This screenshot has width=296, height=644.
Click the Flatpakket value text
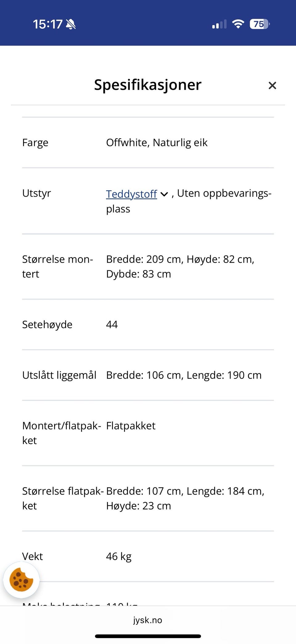tap(131, 426)
